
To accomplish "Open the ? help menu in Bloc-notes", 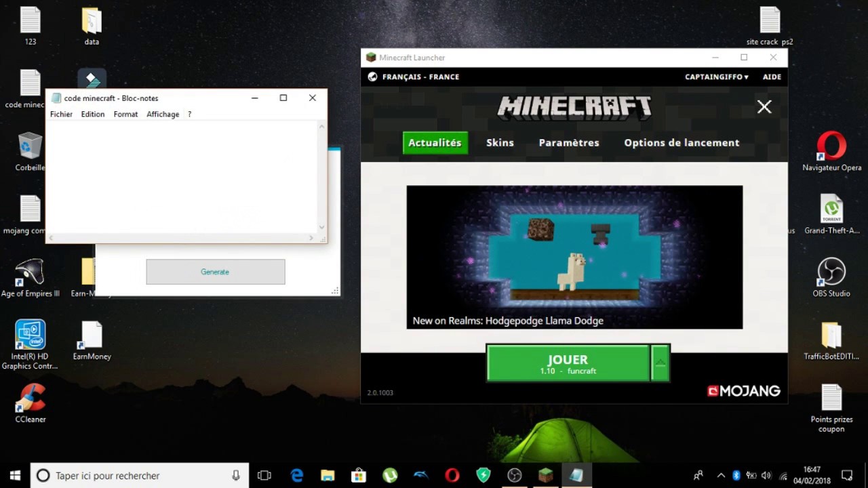I will [x=190, y=115].
